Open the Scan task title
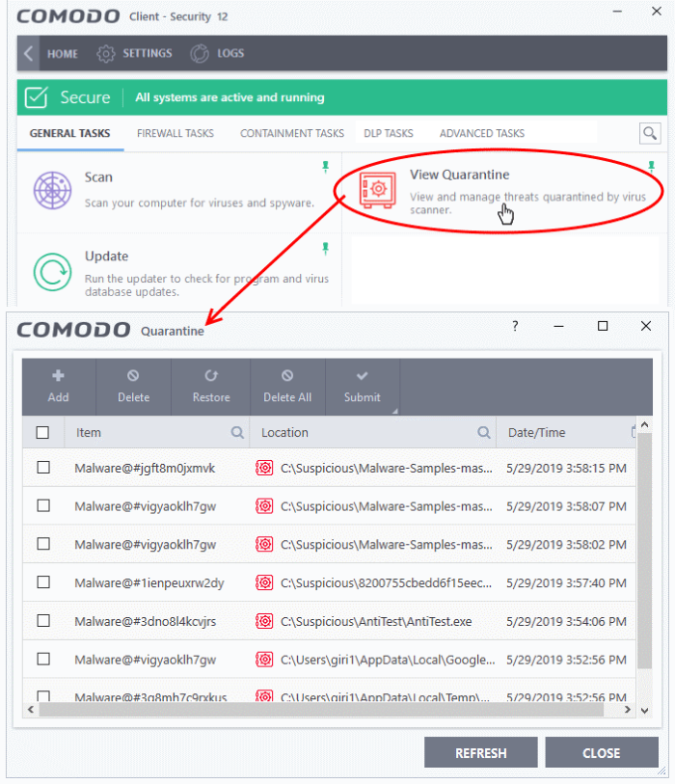This screenshot has height=784, width=675. point(98,177)
